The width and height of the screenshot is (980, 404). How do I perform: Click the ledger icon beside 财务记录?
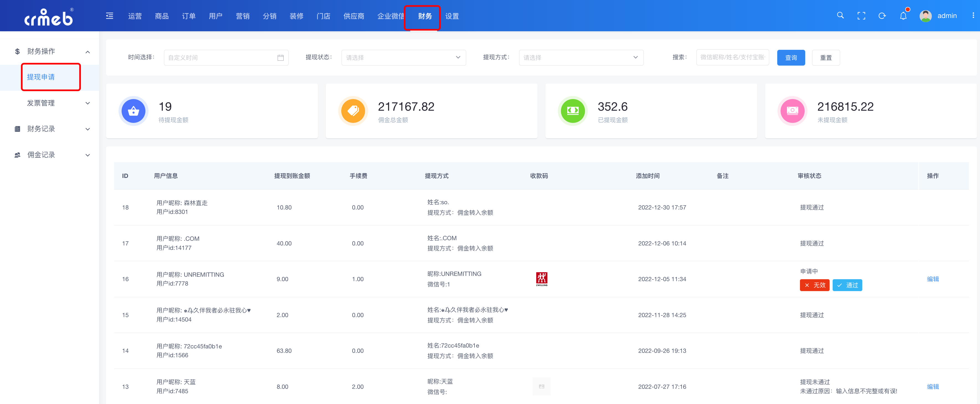(17, 129)
